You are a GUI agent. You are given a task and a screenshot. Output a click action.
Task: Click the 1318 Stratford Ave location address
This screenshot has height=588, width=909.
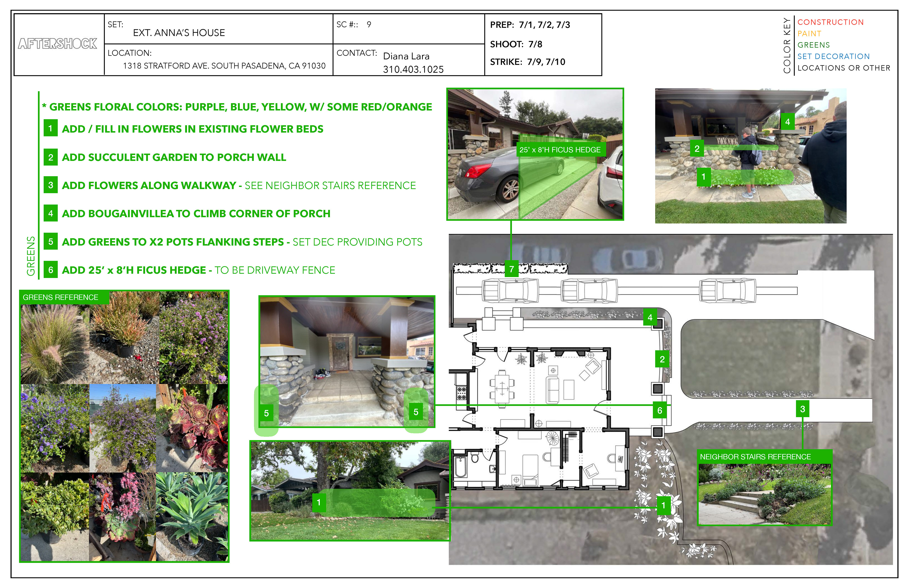click(224, 66)
